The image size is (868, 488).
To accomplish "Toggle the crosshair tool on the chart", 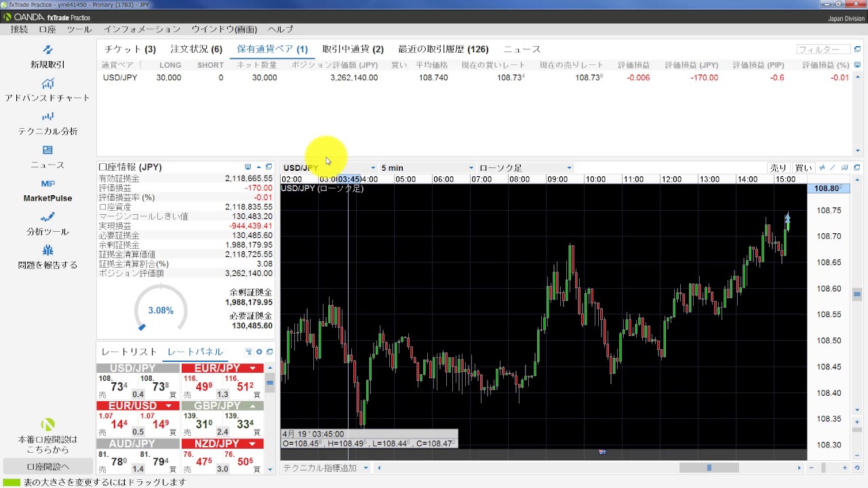I will (x=822, y=167).
